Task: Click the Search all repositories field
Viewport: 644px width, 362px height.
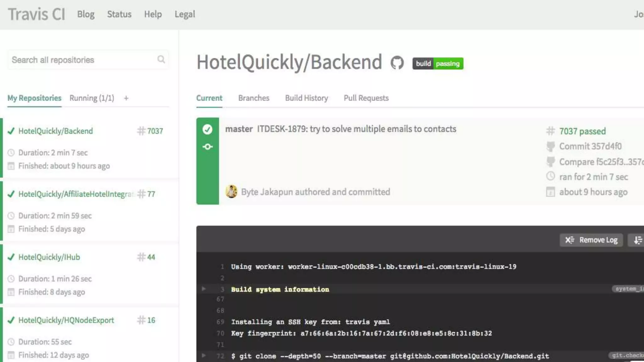Action: pyautogui.click(x=82, y=60)
